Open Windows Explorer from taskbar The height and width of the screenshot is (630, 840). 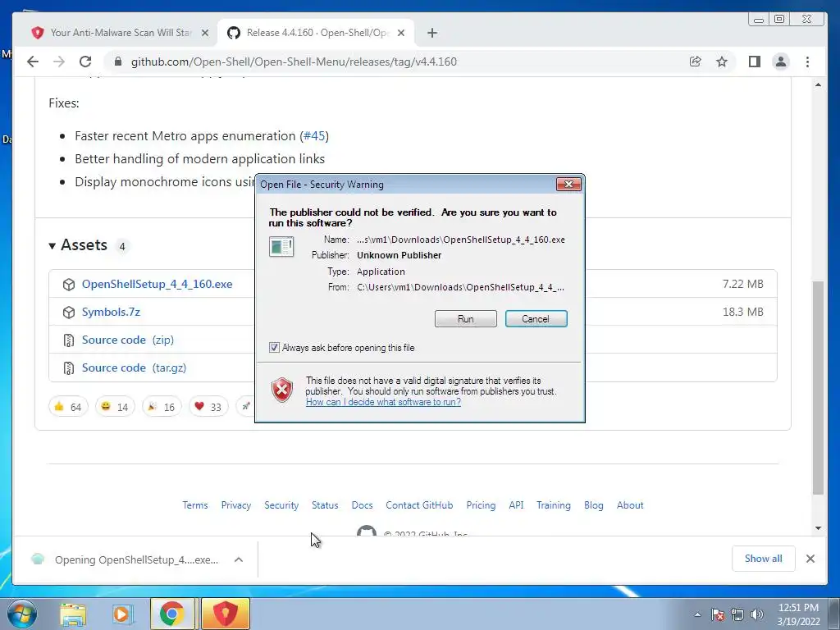[73, 614]
